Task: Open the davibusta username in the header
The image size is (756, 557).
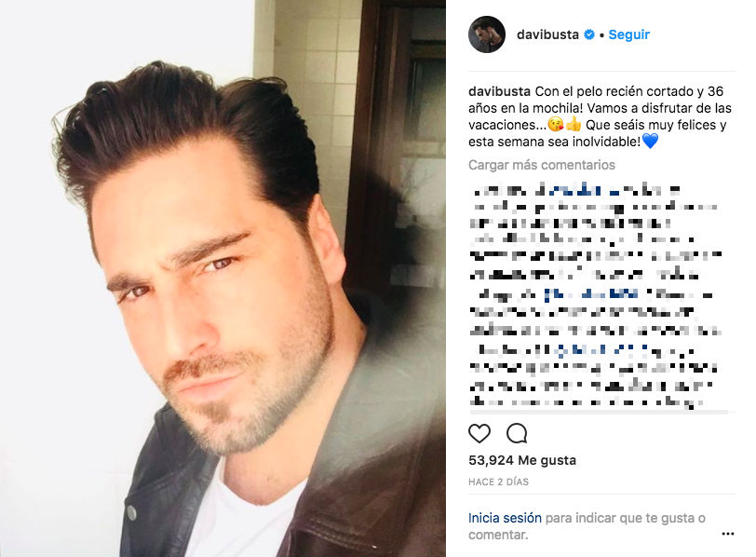Action: pyautogui.click(x=547, y=34)
